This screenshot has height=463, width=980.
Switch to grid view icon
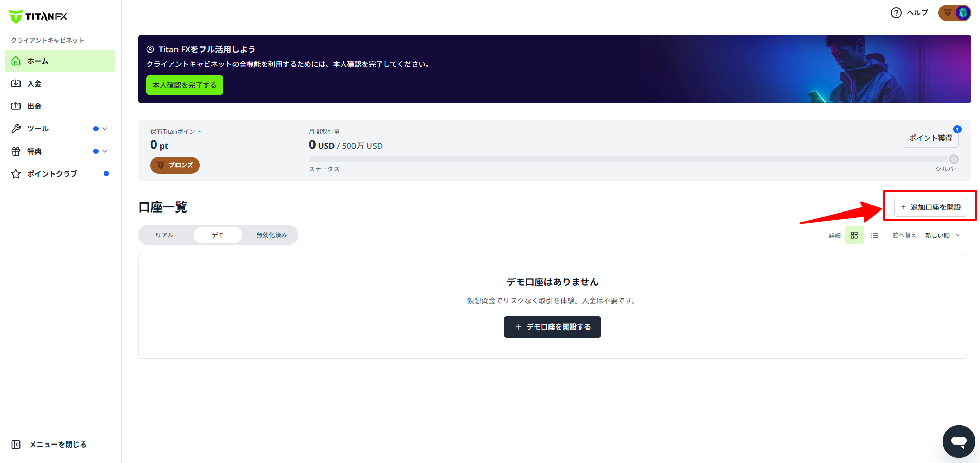point(854,235)
